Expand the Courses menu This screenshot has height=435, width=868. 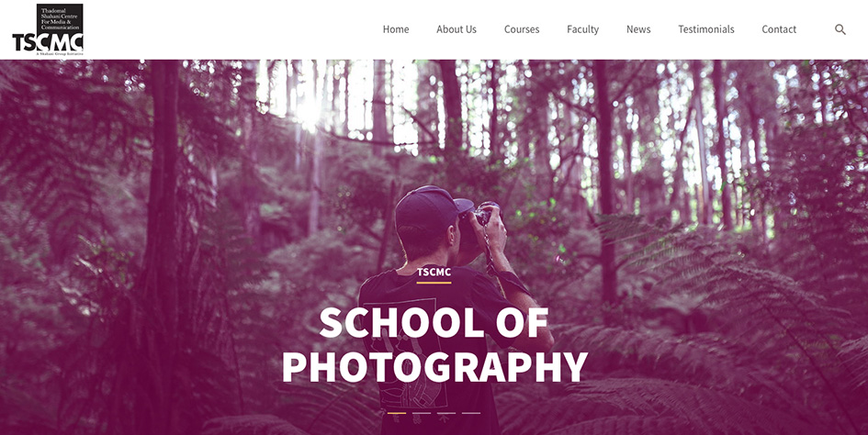coord(522,29)
